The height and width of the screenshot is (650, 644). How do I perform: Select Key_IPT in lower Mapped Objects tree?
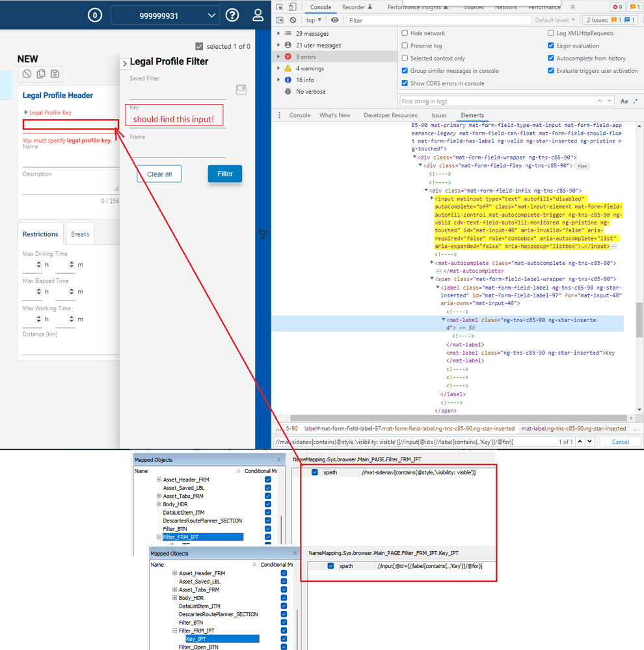coord(222,639)
